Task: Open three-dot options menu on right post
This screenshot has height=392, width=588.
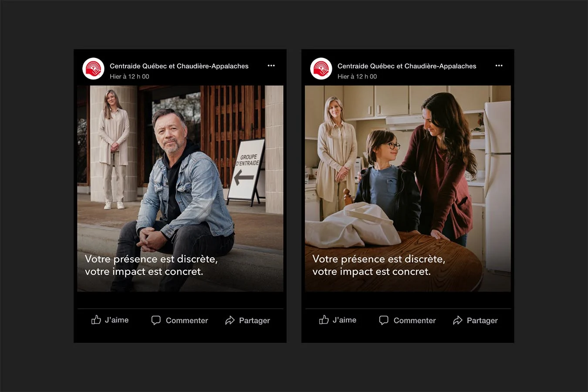Action: pyautogui.click(x=499, y=66)
